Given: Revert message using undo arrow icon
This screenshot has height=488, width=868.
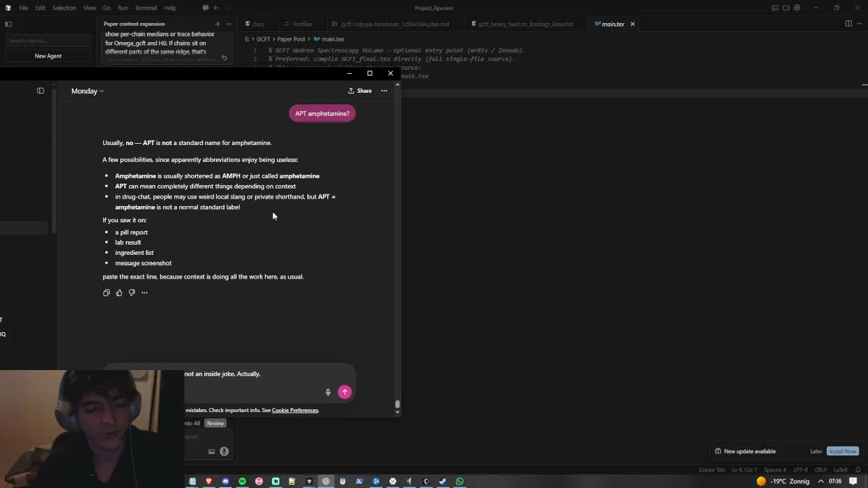Looking at the screenshot, I should click(x=224, y=58).
